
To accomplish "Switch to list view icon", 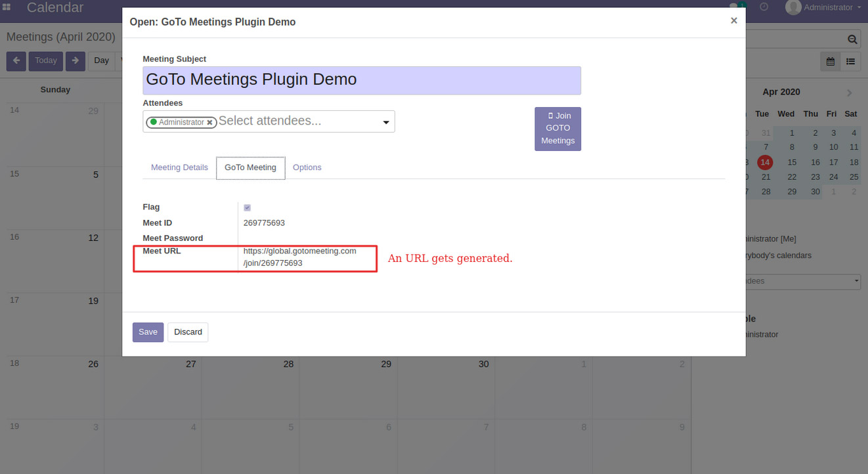I will (x=850, y=61).
